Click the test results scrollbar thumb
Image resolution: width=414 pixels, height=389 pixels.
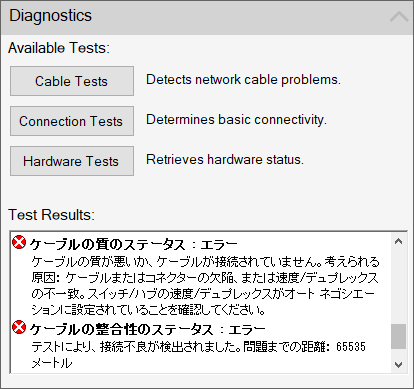click(398, 337)
